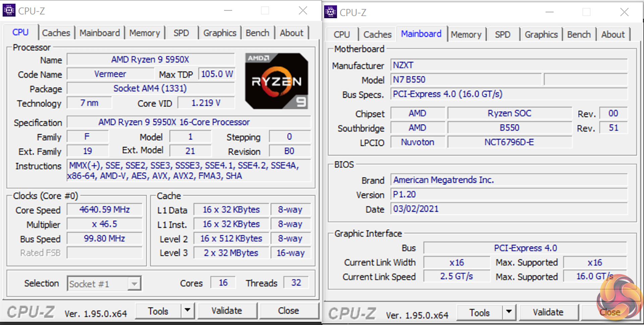644x325 pixels.
Task: Open the About tab in the left window
Action: click(x=291, y=33)
